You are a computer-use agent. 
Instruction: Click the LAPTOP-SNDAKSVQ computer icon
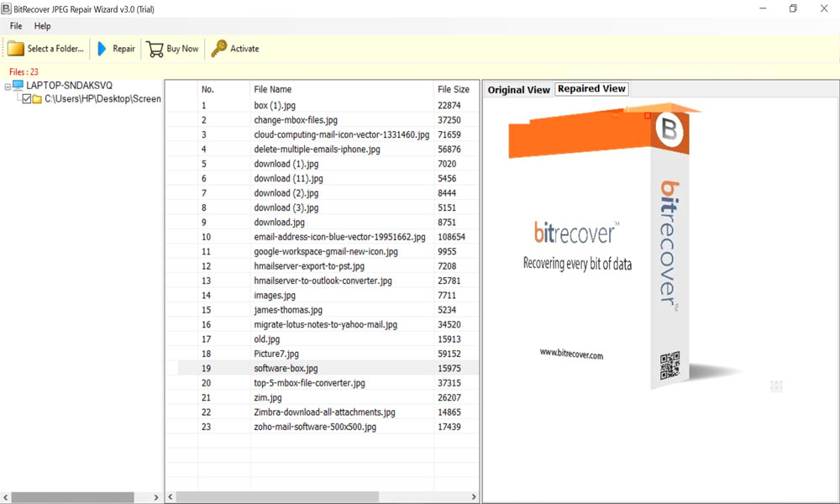(x=18, y=85)
